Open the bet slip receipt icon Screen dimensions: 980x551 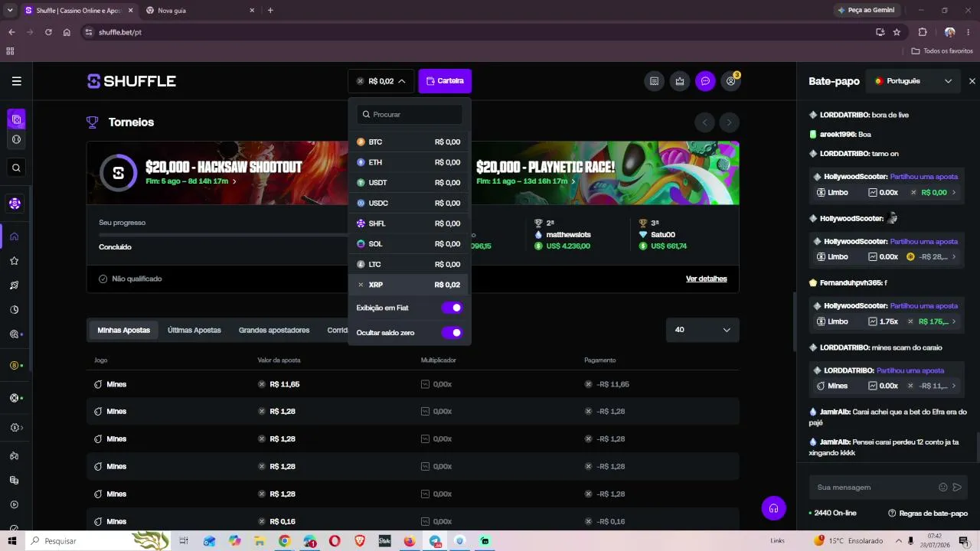pos(654,81)
